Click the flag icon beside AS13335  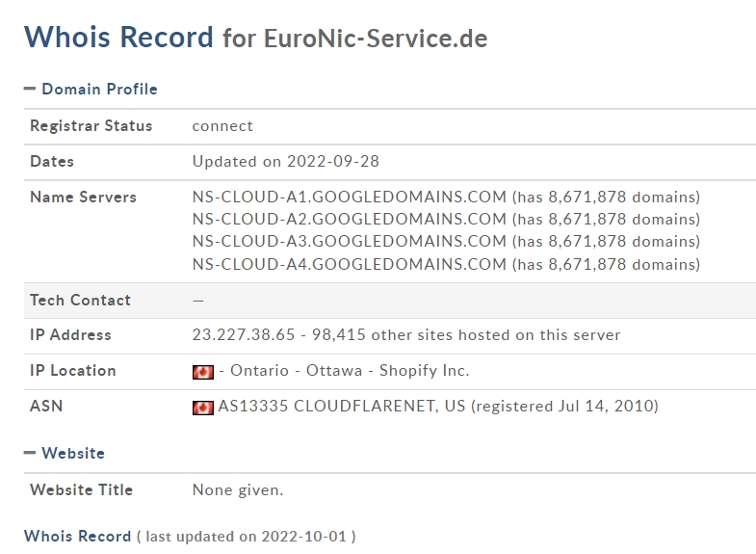tap(203, 408)
